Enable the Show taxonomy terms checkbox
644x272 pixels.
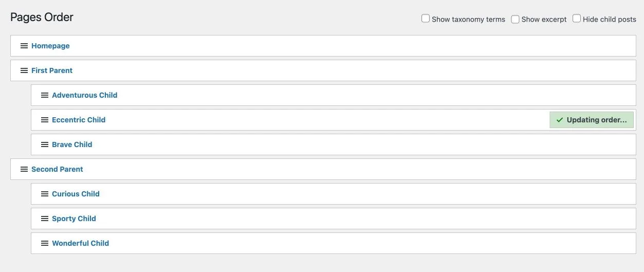click(x=426, y=19)
